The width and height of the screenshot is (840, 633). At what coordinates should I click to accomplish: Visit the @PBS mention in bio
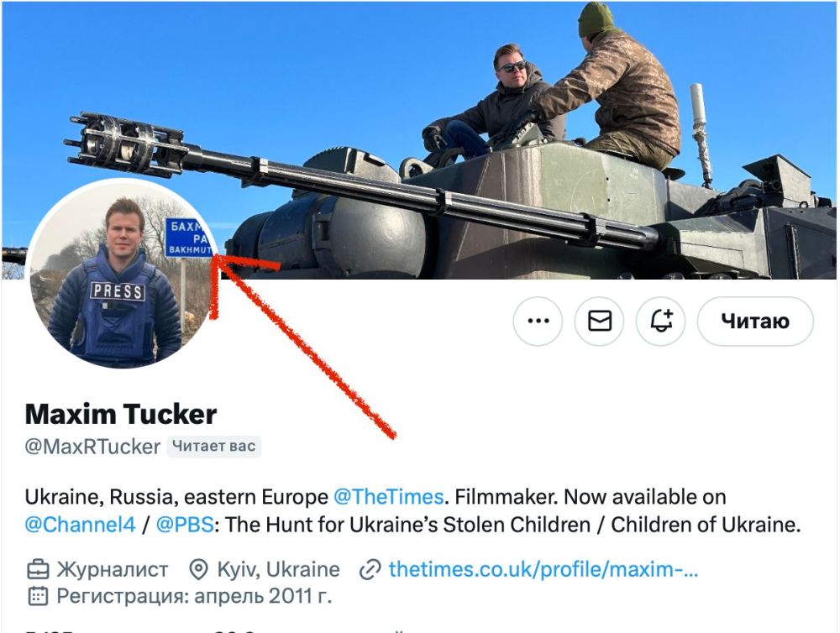point(184,526)
